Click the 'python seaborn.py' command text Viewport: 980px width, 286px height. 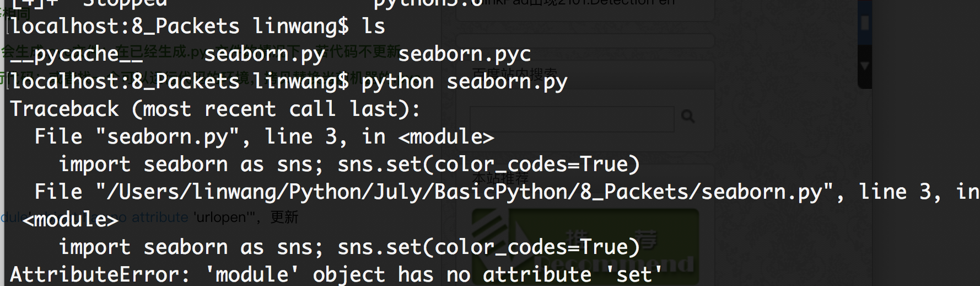pyautogui.click(x=464, y=82)
